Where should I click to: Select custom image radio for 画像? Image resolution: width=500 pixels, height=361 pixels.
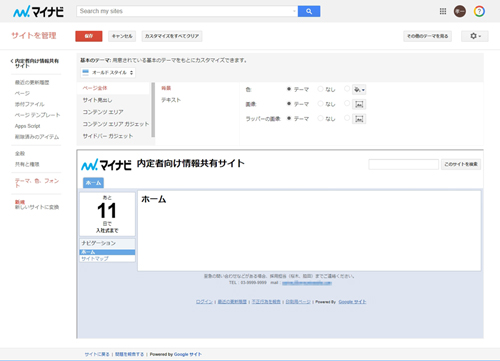pyautogui.click(x=347, y=103)
